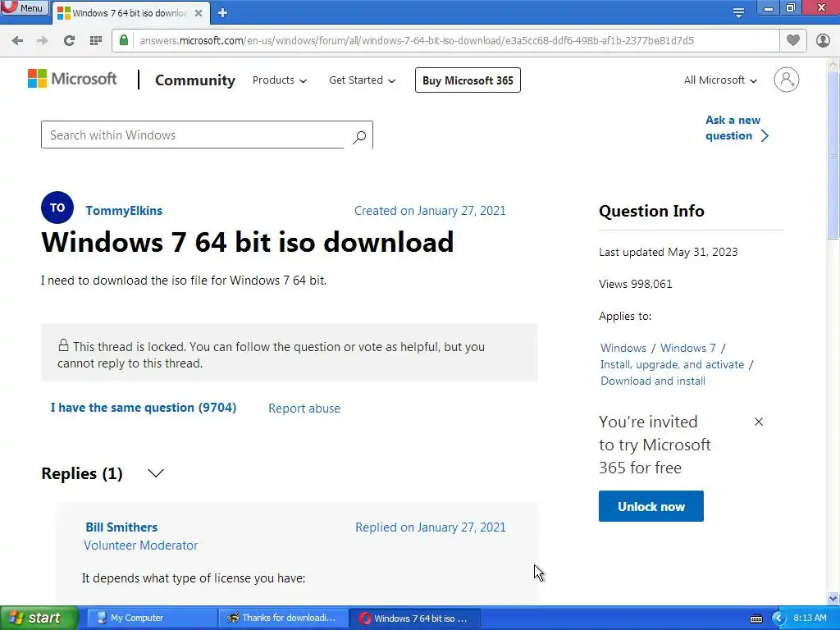Reload the page with refresh icon

[69, 40]
